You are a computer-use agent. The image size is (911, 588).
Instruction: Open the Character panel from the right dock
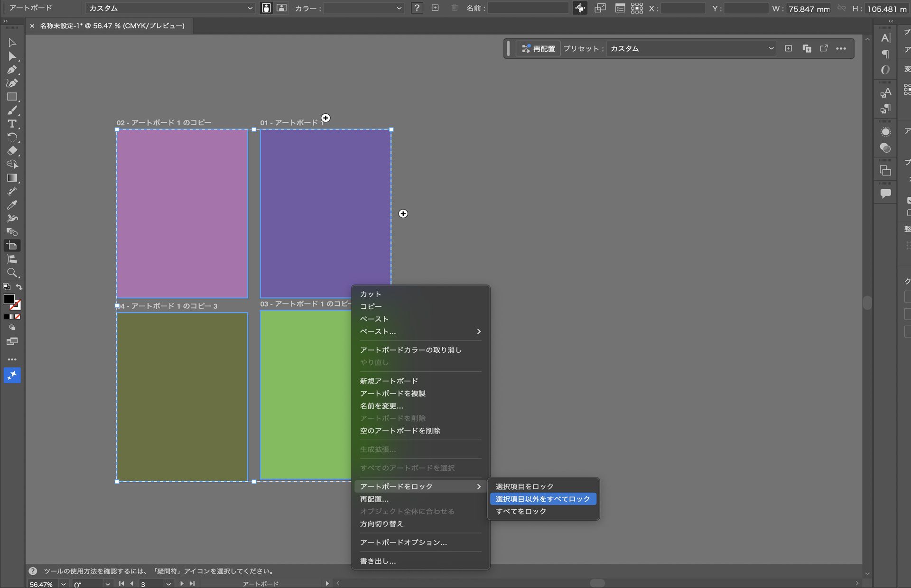(885, 38)
